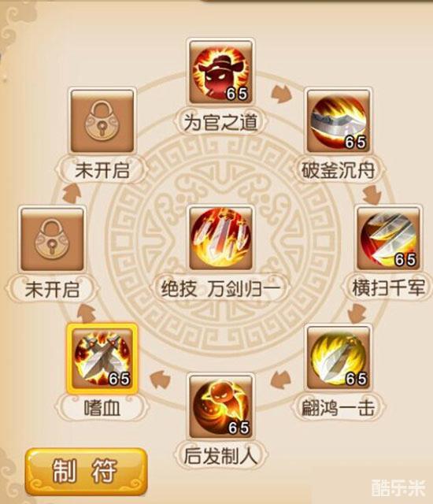Image resolution: width=433 pixels, height=504 pixels.
Task: Click the 绝技 万剑归一 name label
Action: click(220, 288)
